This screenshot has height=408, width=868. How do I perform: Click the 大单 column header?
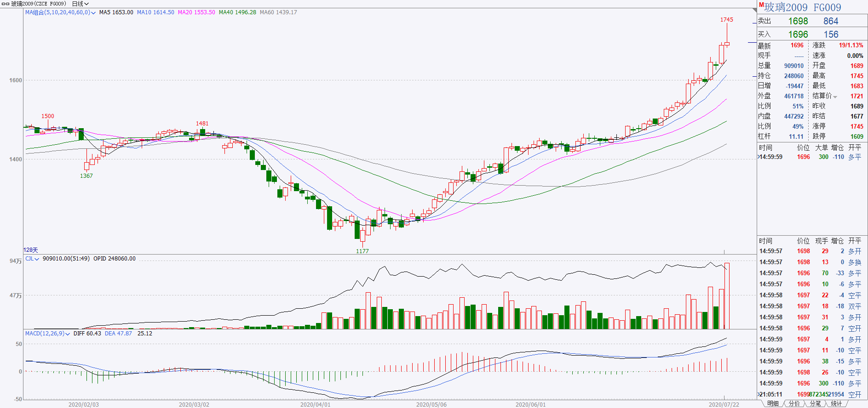coord(822,147)
